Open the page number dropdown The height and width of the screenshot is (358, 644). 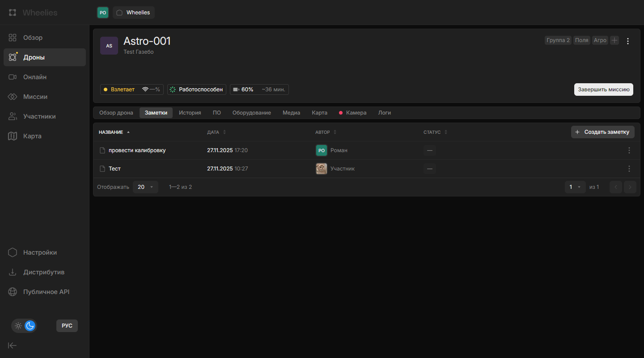[575, 187]
